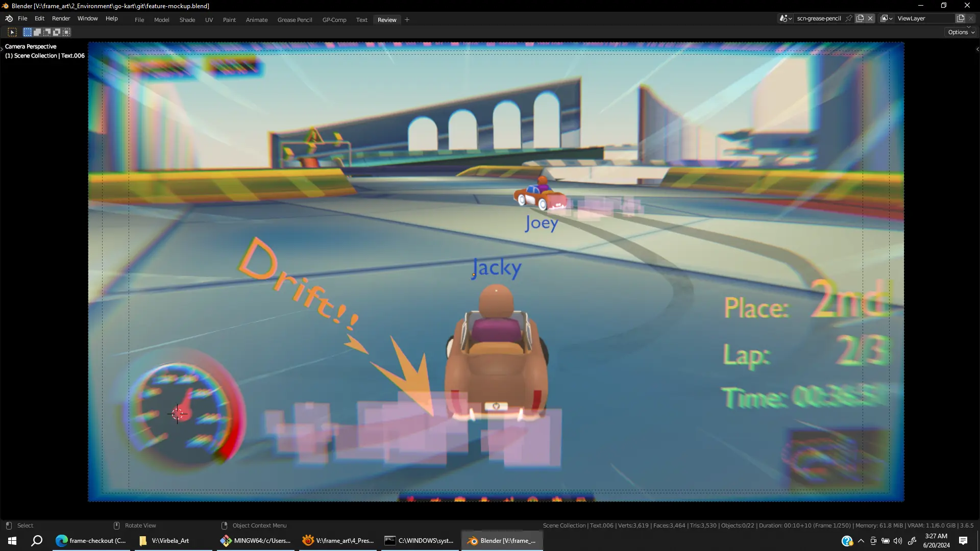Open MINGW64 terminal from taskbar

(x=256, y=541)
